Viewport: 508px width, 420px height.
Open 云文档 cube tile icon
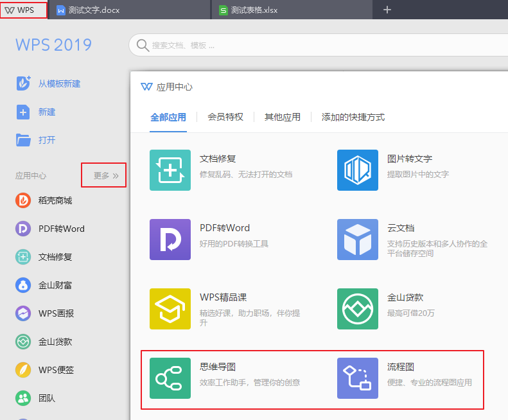(x=358, y=240)
